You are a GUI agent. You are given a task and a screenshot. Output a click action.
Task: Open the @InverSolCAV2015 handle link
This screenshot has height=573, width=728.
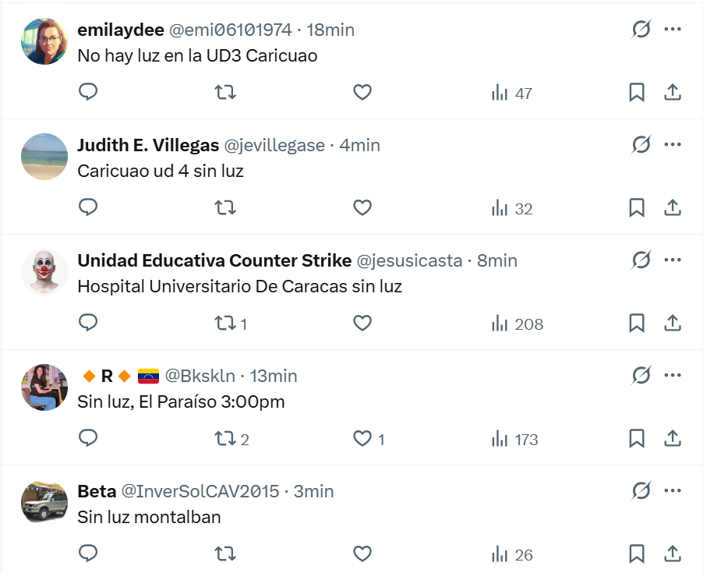coord(200,491)
